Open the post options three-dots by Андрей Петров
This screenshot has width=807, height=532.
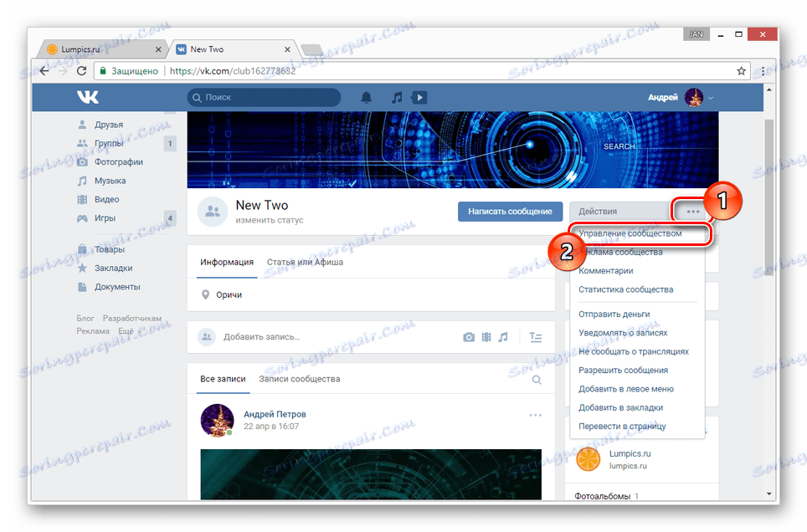coord(535,415)
